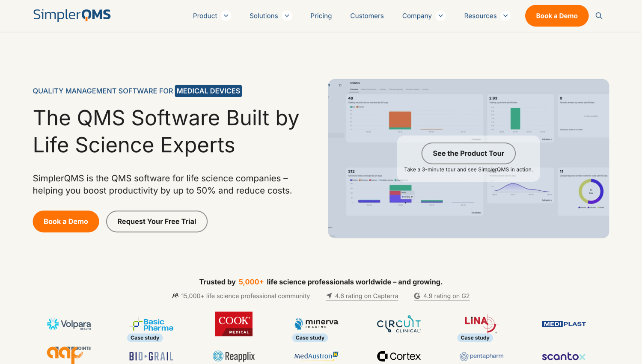This screenshot has height=364, width=642.
Task: Open the 4.9 rating on G2 link
Action: click(442, 296)
